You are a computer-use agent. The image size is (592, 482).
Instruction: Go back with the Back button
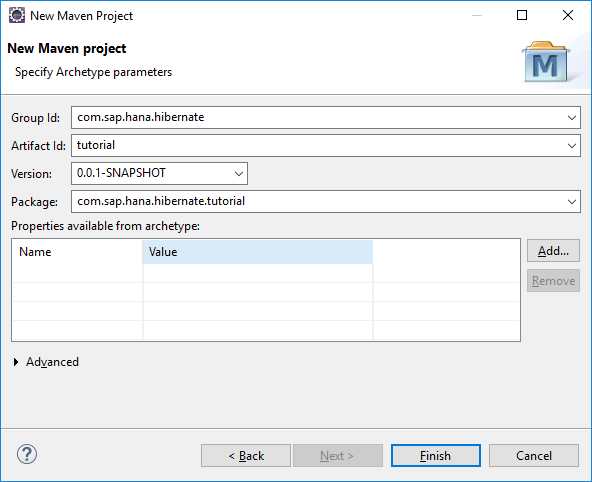point(246,456)
